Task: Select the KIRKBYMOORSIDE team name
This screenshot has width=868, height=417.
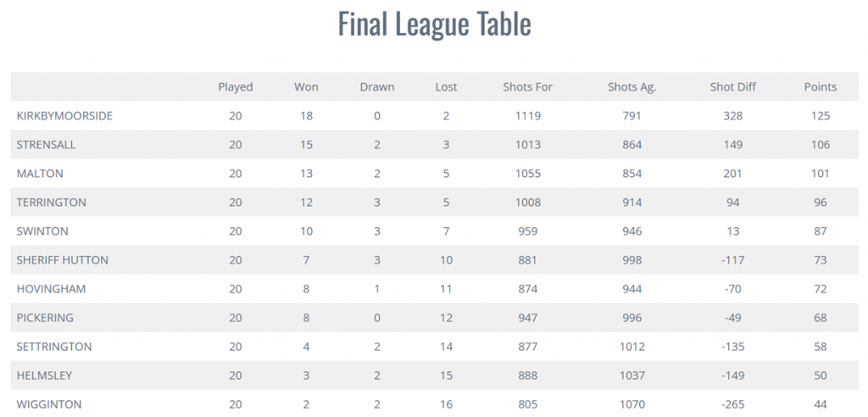Action: click(x=64, y=116)
